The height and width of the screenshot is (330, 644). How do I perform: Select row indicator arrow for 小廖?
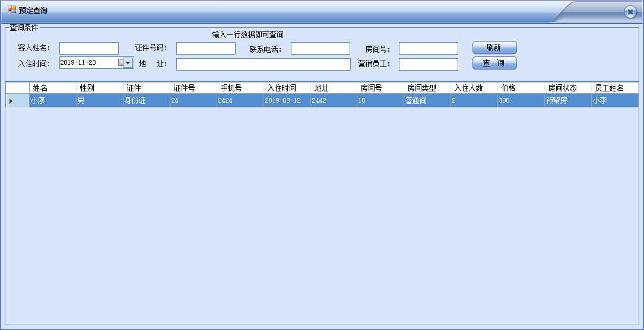[11, 101]
